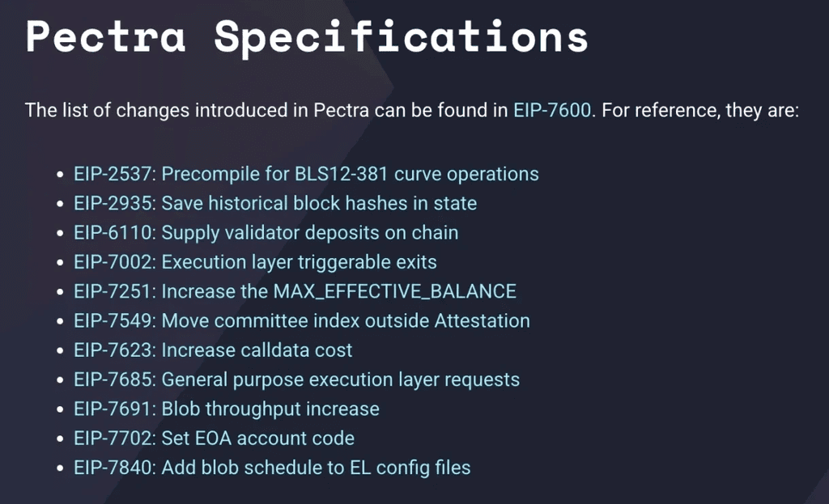
Task: Follow EIP-7702 Set EOA account code
Action: pyautogui.click(x=214, y=438)
